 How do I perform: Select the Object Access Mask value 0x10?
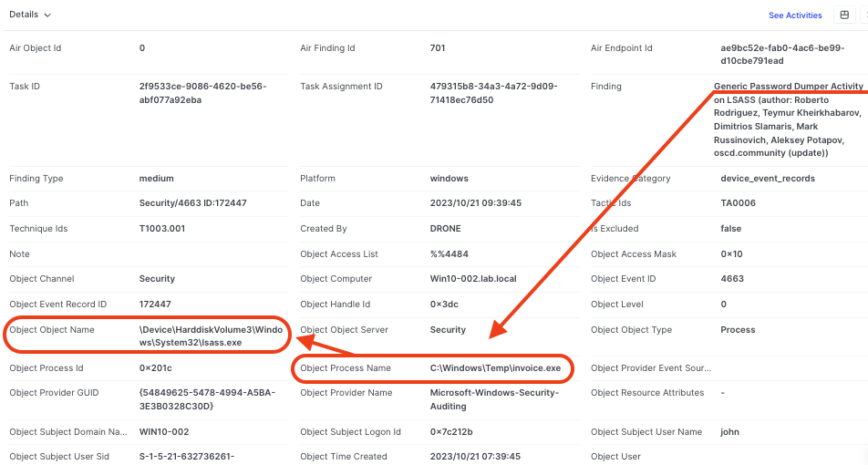[x=734, y=254]
